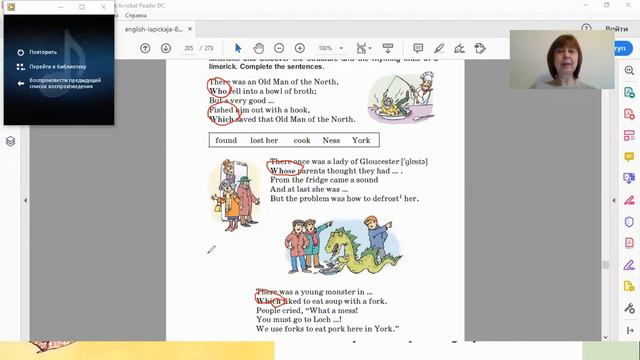Viewport: 640px width, 360px height.
Task: Zoom out with the minus button
Action: [279, 48]
